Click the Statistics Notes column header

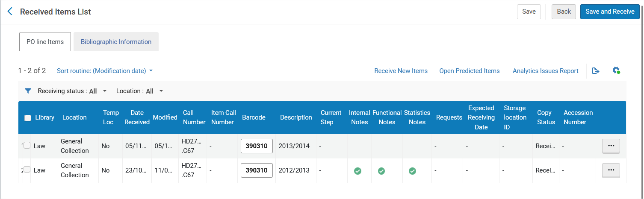417,117
